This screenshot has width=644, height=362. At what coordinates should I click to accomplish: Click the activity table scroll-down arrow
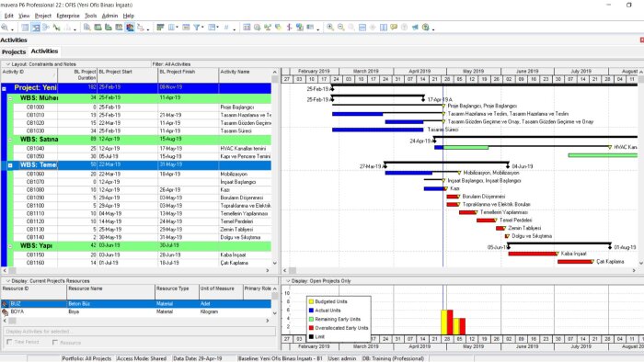(275, 263)
